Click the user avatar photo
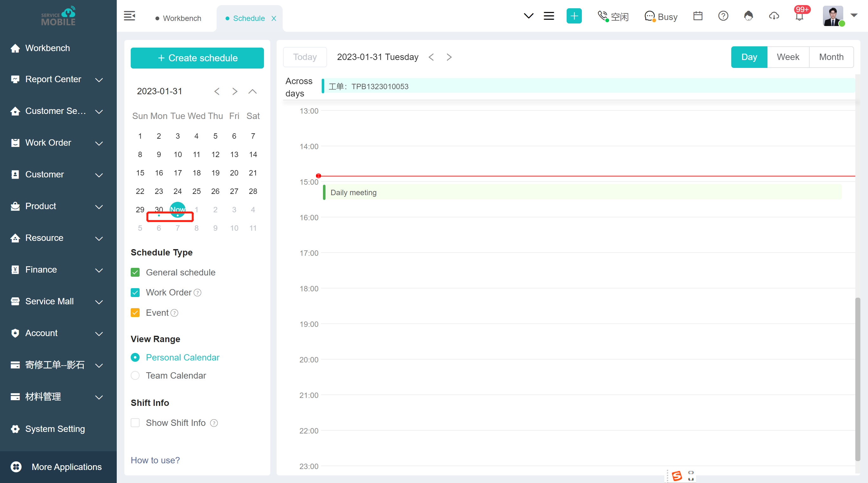The height and width of the screenshot is (483, 868). (x=832, y=16)
